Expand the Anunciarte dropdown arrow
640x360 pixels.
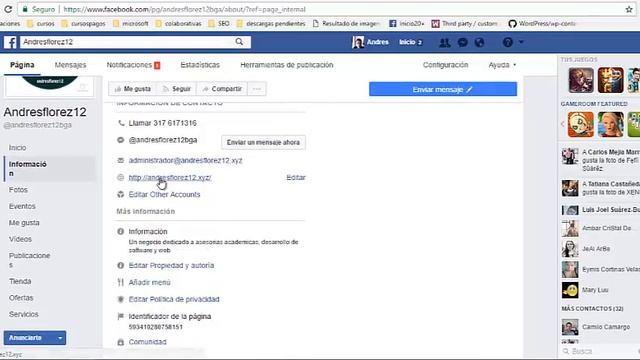pos(60,338)
